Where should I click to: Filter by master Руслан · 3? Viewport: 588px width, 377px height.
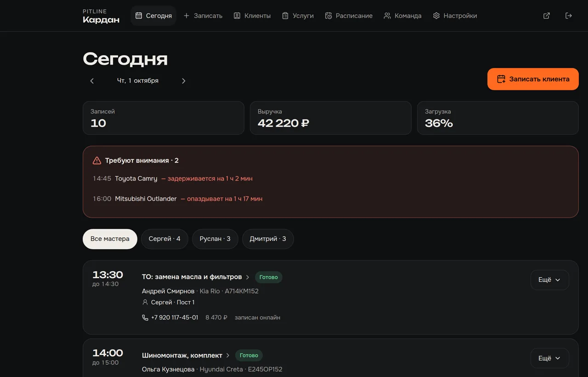click(x=215, y=239)
